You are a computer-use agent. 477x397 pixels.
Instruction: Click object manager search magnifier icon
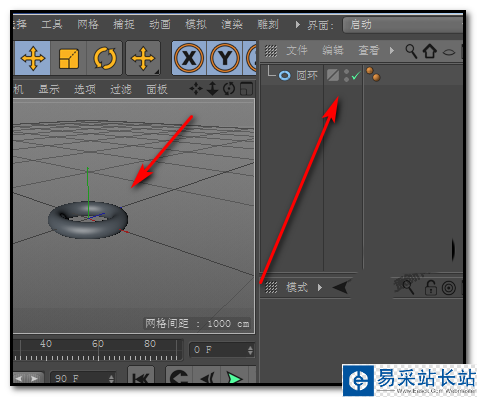[411, 51]
